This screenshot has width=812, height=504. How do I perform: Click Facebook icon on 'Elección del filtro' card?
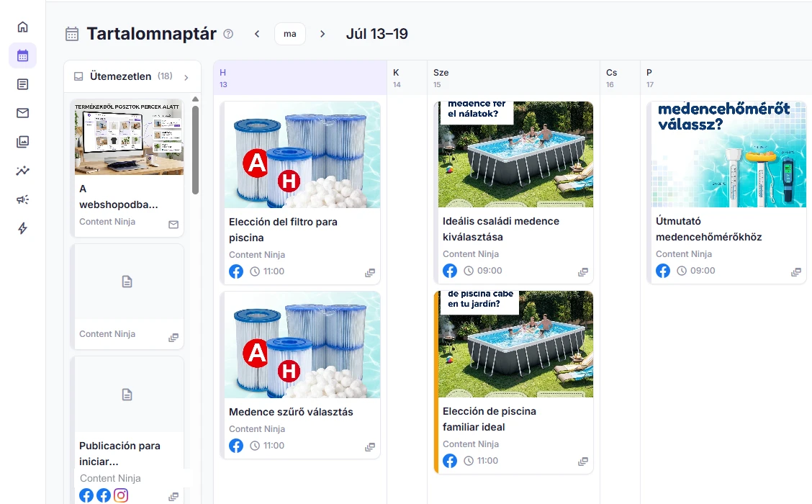pyautogui.click(x=236, y=271)
